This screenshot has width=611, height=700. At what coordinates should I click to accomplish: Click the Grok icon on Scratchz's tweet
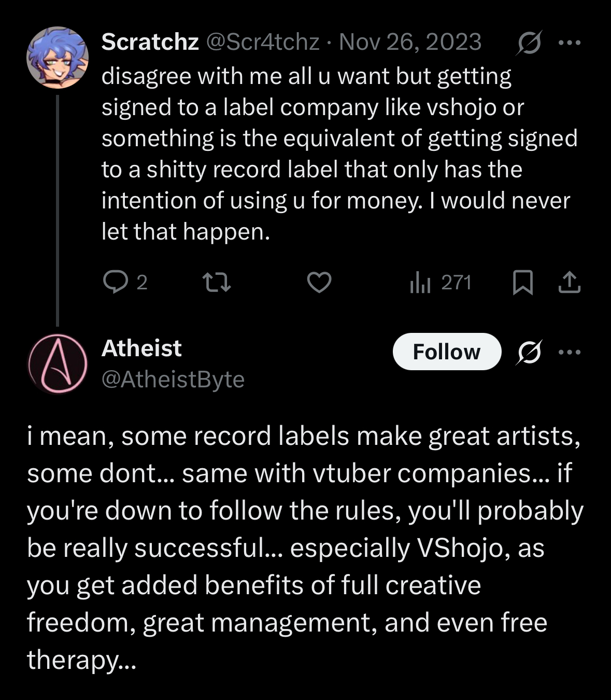click(529, 43)
